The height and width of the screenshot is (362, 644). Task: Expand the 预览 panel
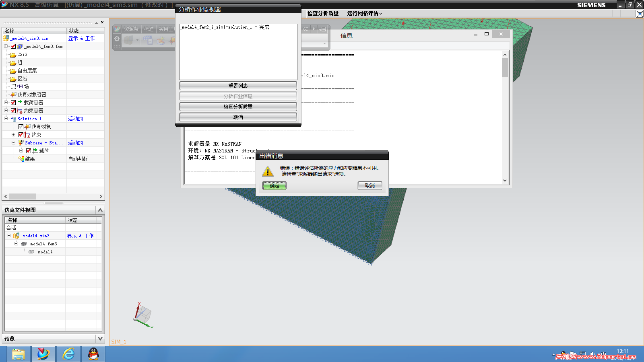(x=100, y=339)
